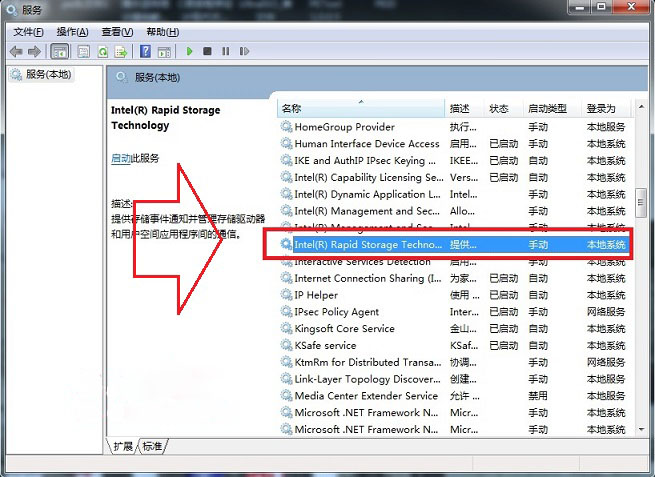Click 本地服务 logon cell of HomeGroup Provider

pos(606,127)
